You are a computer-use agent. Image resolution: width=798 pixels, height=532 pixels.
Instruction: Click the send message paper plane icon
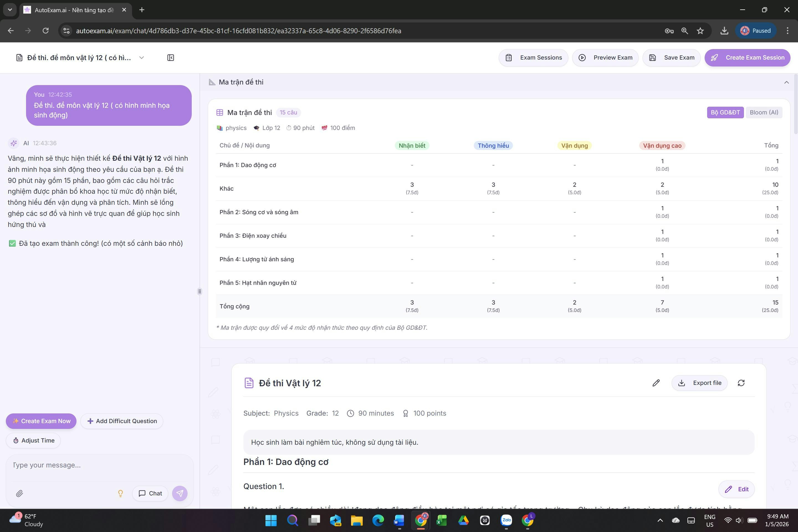pyautogui.click(x=180, y=493)
